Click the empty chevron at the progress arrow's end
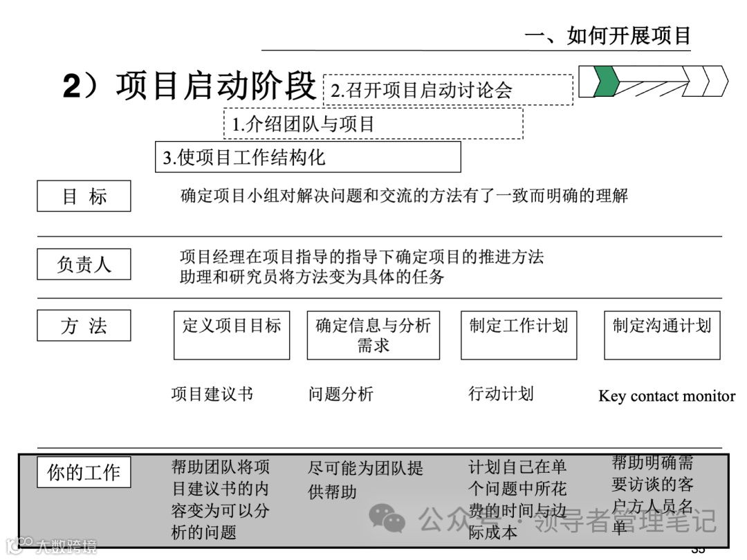 coord(716,82)
